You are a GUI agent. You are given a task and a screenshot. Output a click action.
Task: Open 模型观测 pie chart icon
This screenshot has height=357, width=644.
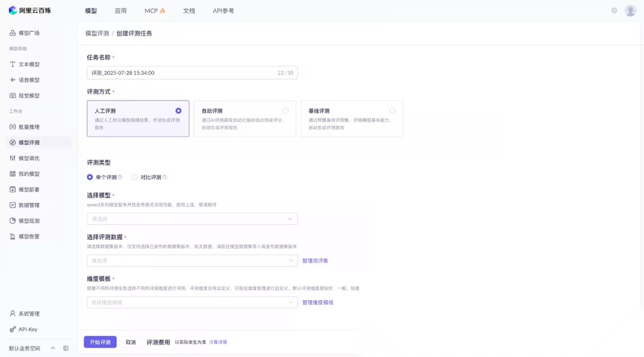pyautogui.click(x=13, y=220)
